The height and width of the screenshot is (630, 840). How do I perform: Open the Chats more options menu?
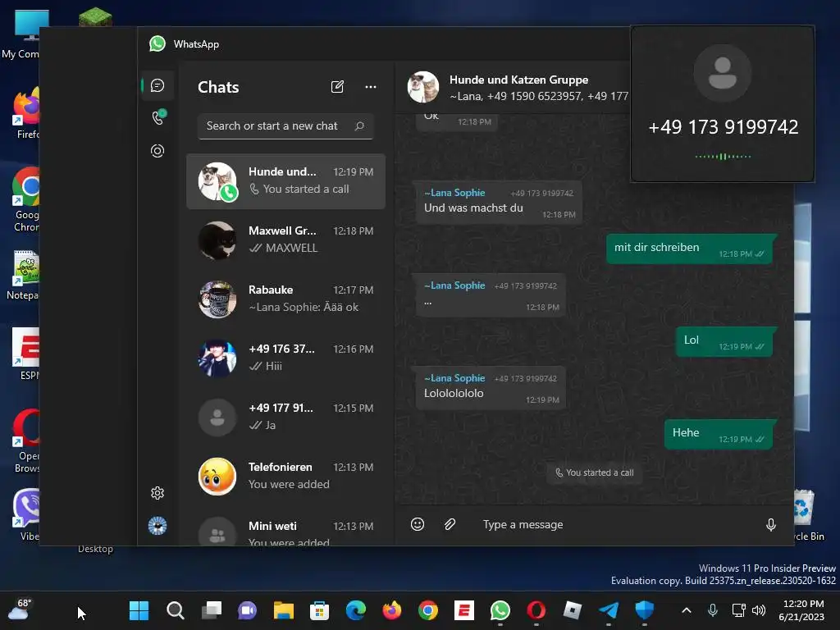click(x=371, y=87)
